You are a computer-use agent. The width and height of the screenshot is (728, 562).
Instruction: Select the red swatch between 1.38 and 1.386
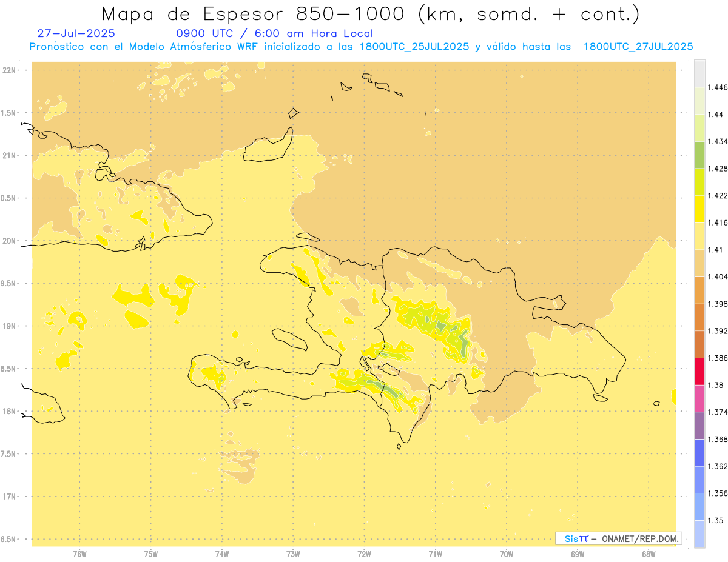699,372
